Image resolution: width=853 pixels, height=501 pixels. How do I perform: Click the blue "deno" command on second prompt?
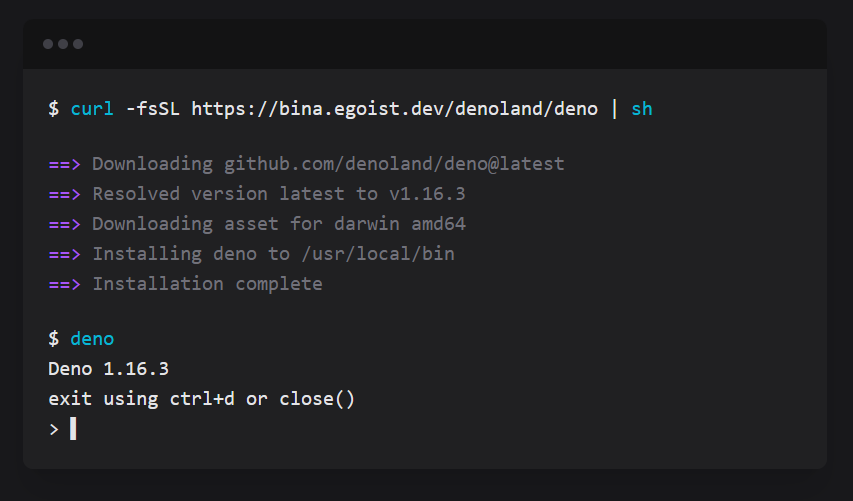click(92, 339)
